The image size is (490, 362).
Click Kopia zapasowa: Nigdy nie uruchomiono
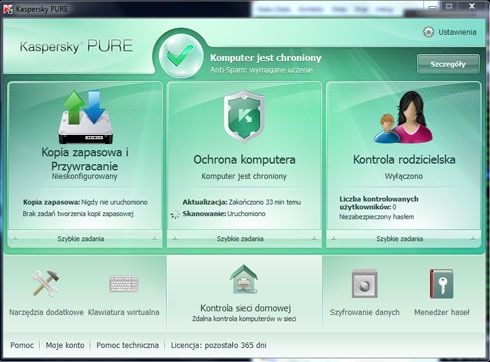(x=85, y=202)
